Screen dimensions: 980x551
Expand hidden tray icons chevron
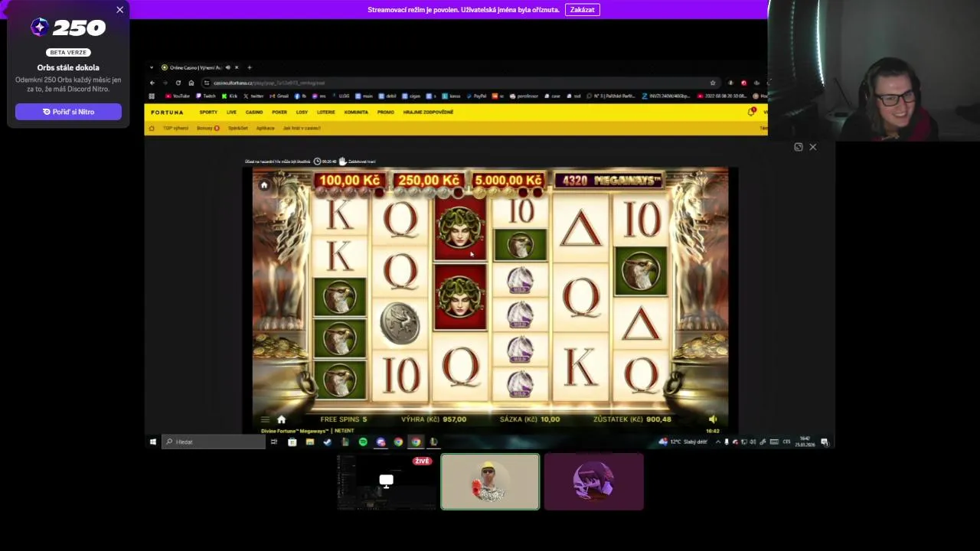(x=717, y=442)
